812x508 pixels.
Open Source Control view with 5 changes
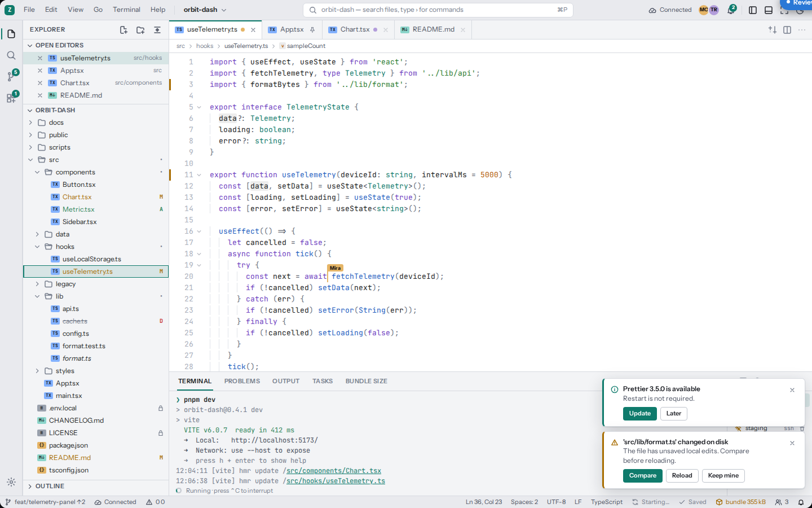click(x=11, y=76)
